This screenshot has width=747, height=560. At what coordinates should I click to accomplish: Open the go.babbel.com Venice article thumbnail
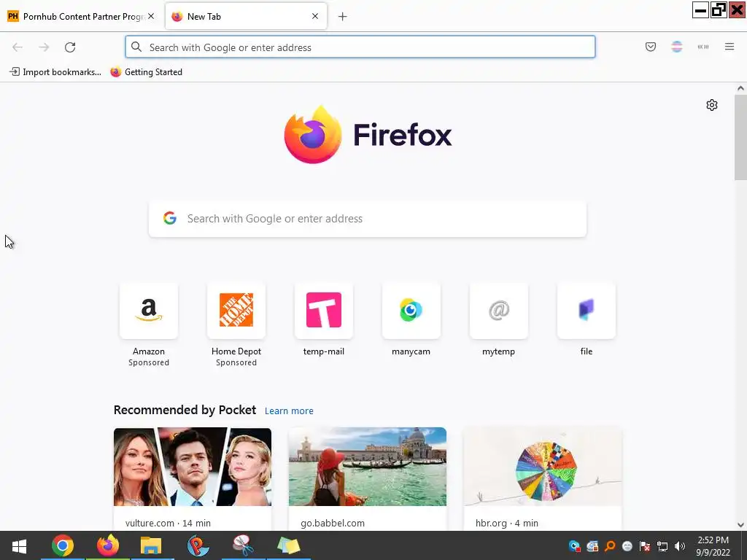click(368, 467)
